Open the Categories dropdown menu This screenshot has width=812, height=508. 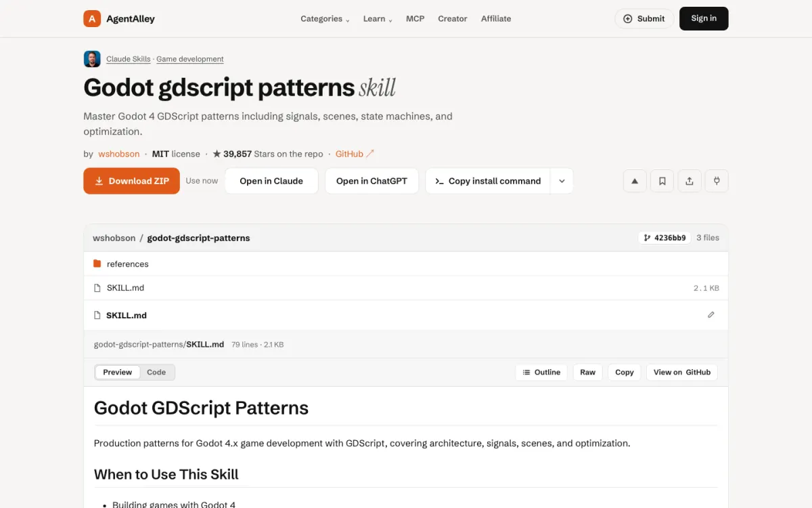pyautogui.click(x=325, y=19)
